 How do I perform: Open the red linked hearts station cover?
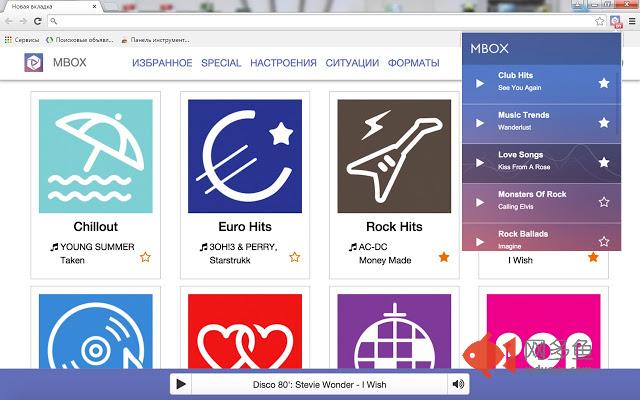coord(245,331)
